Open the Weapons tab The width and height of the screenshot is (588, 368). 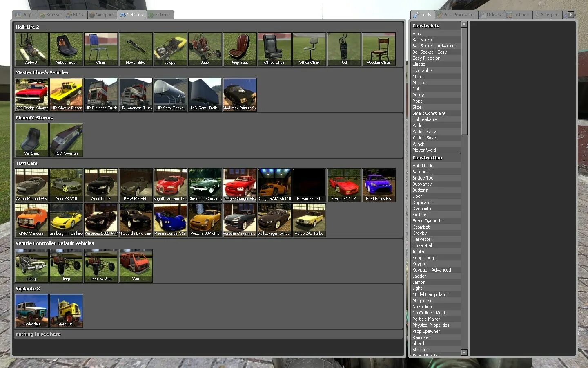pos(102,15)
